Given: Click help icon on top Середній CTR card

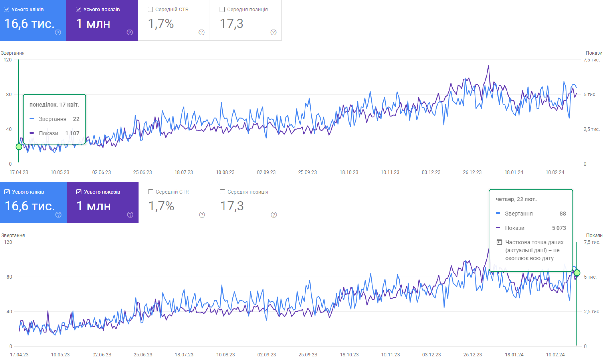Looking at the screenshot, I should (x=201, y=32).
